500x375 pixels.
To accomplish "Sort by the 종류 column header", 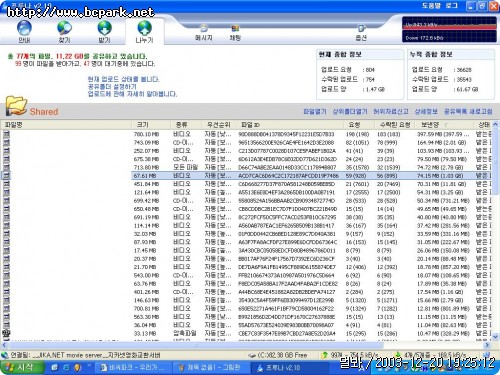I will 186,125.
